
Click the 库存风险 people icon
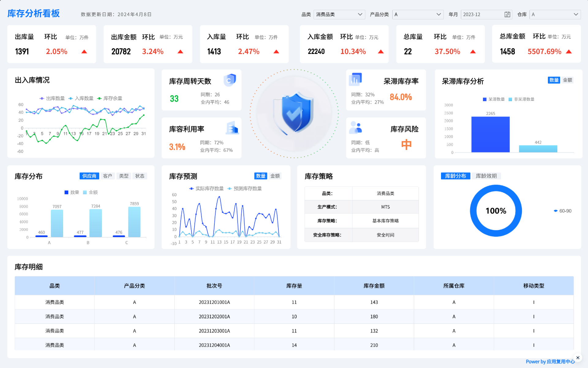pos(355,128)
